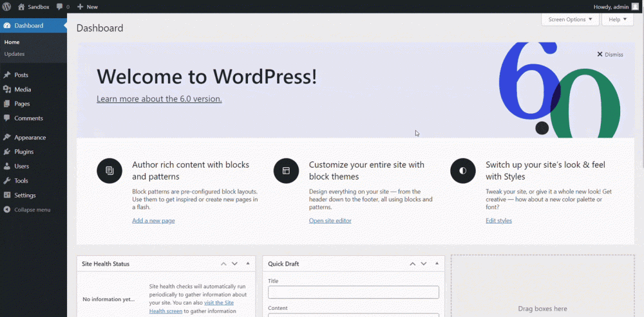This screenshot has width=644, height=317.
Task: Click the Posts pushpin icon
Action: point(7,75)
